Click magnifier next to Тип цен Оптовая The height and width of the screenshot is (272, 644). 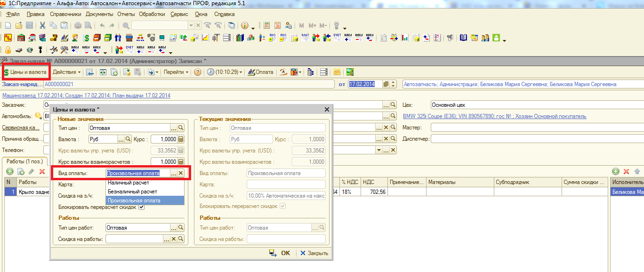(180, 128)
